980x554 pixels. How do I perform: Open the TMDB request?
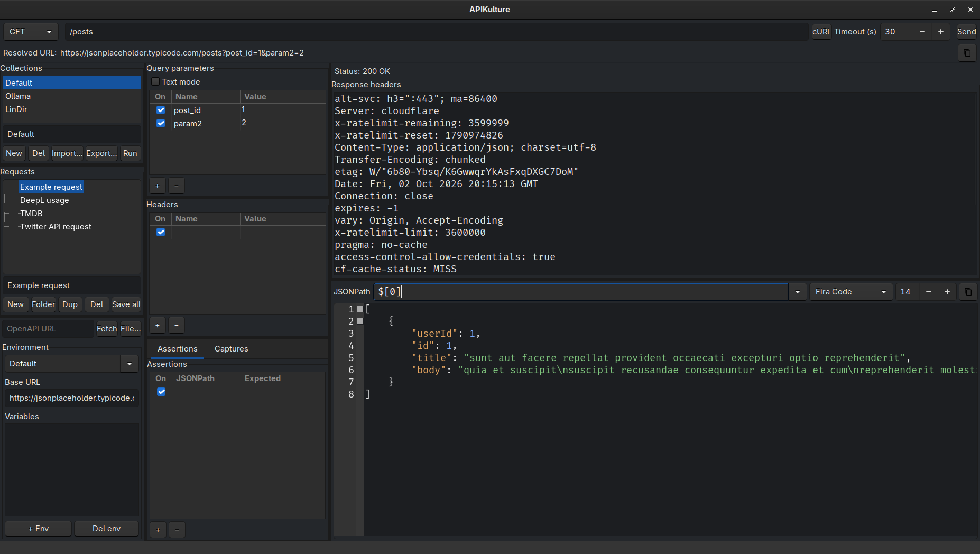click(31, 214)
